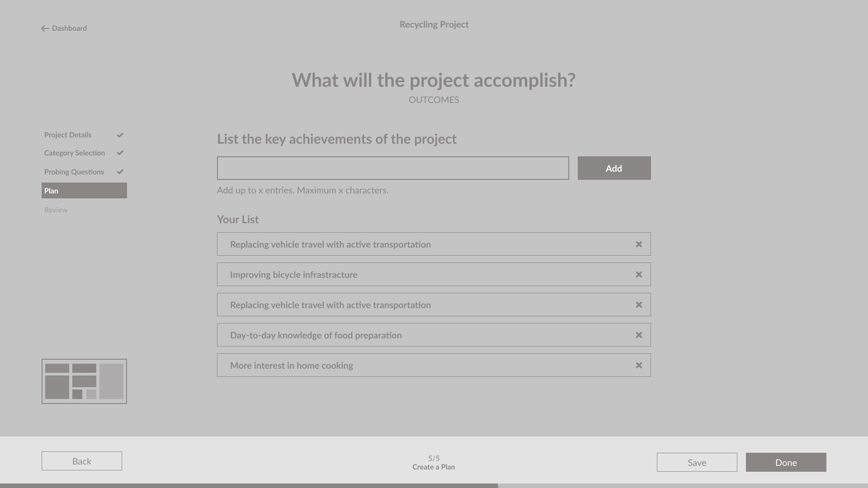868x488 pixels.
Task: Save the plan with Save button
Action: 697,462
